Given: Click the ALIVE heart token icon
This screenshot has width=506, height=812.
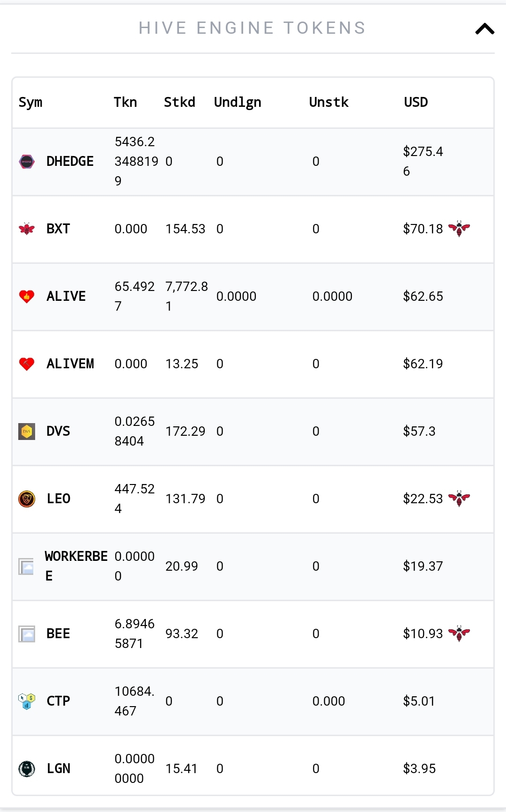Looking at the screenshot, I should click(27, 297).
